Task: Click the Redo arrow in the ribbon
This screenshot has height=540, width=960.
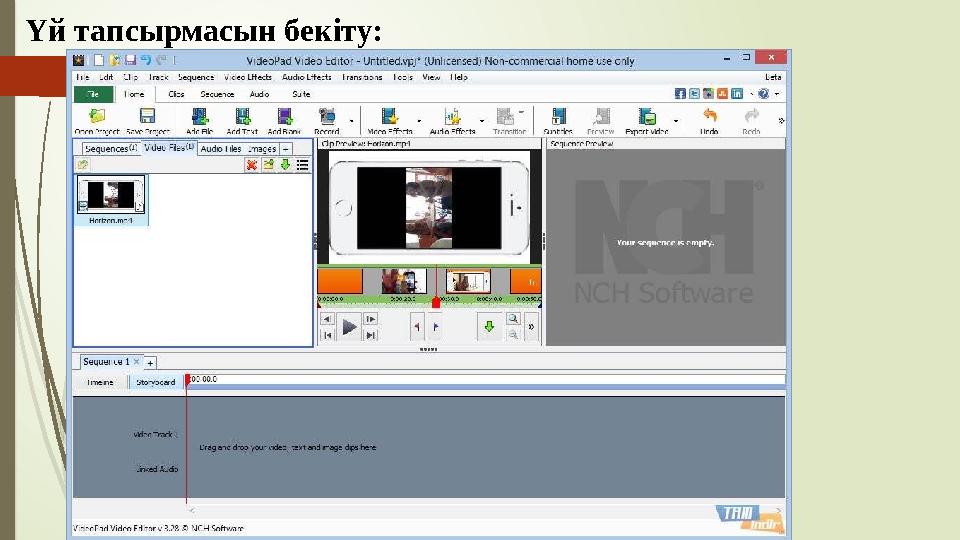Action: click(x=751, y=115)
